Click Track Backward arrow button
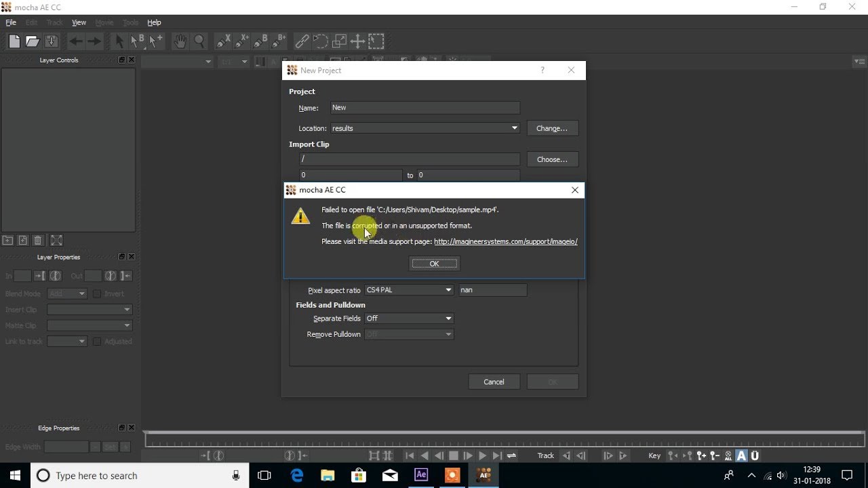The height and width of the screenshot is (488, 868). click(566, 456)
